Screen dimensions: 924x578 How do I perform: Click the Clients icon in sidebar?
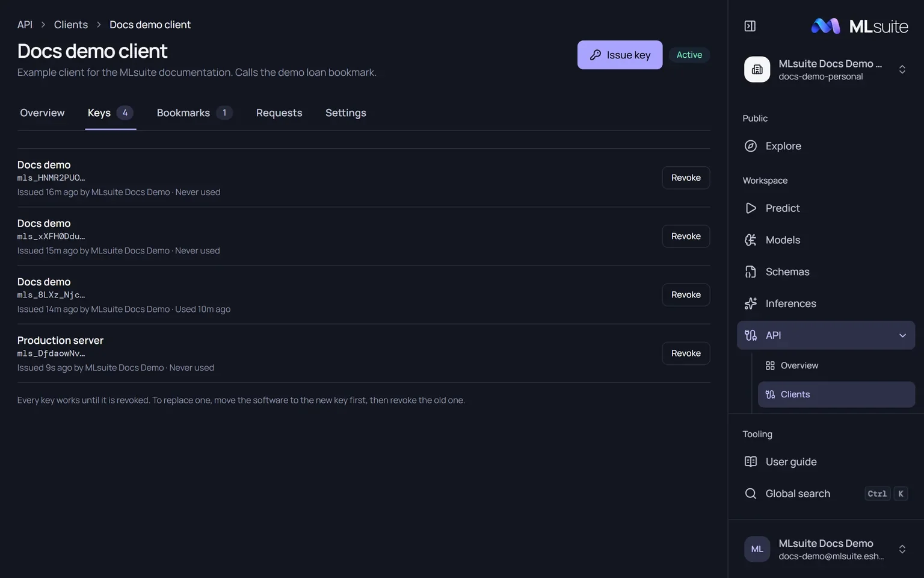(770, 394)
